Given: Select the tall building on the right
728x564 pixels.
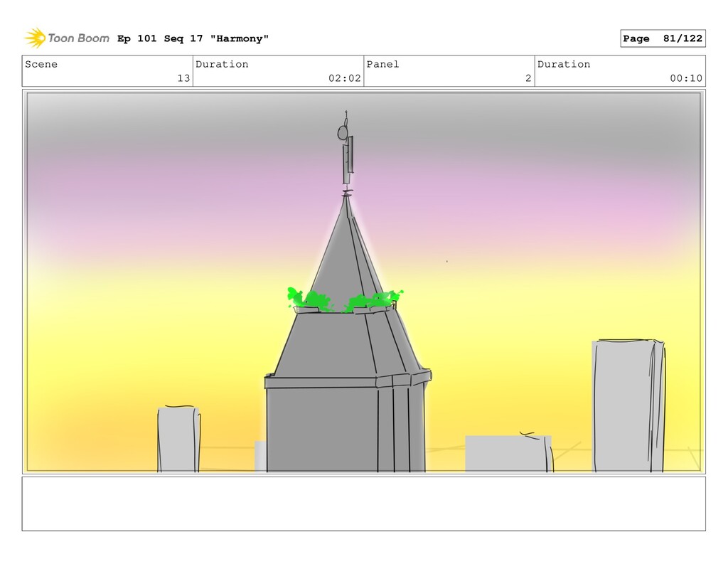Looking at the screenshot, I should [x=627, y=405].
